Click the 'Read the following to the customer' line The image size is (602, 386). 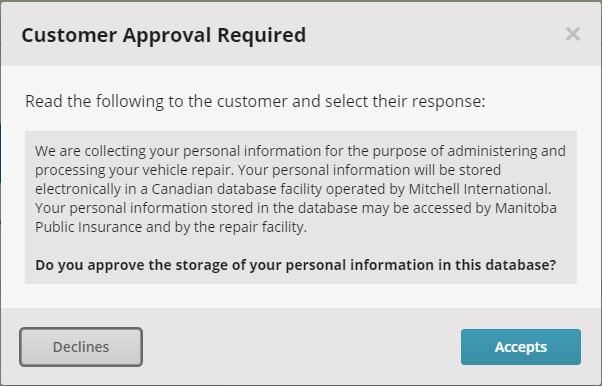tap(255, 101)
